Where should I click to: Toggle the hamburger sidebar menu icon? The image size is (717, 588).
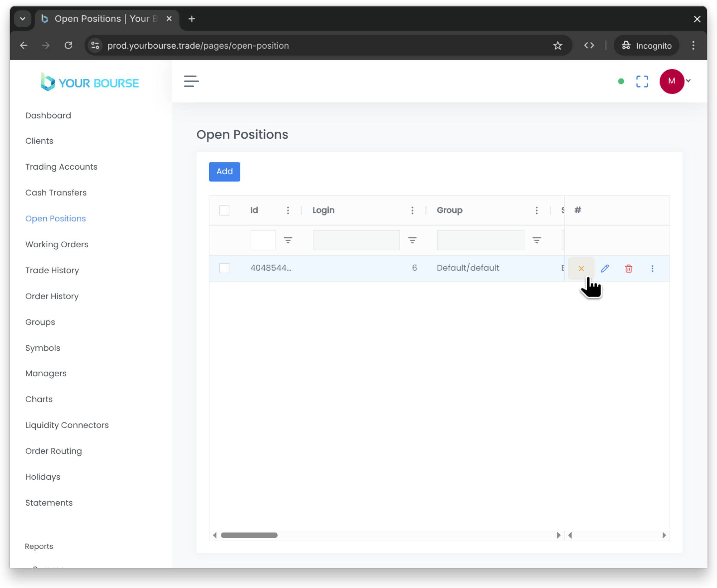point(191,81)
